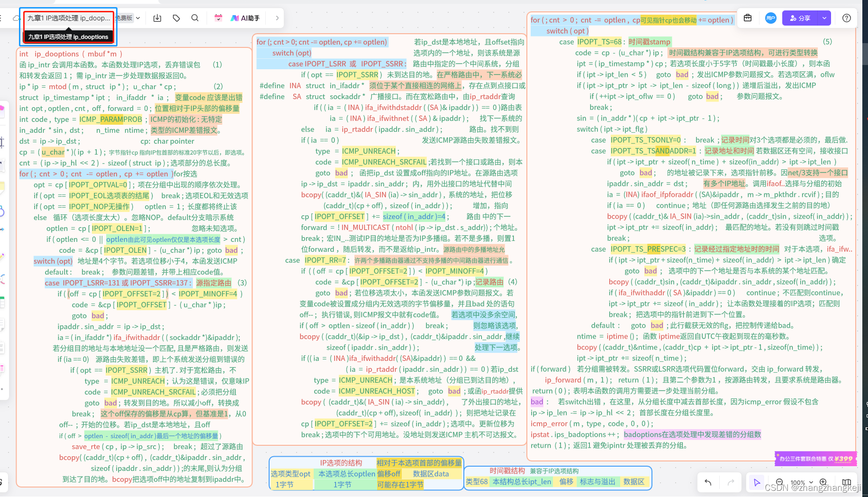868x497 pixels.
Task: Click the 办公三件套联合特惠 ¥399 promo banner
Action: click(815, 459)
